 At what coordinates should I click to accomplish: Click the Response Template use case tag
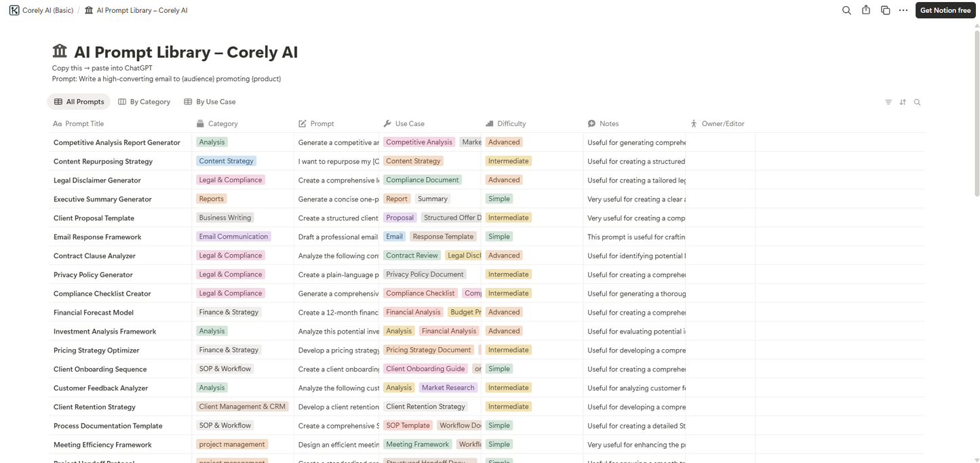tap(443, 237)
